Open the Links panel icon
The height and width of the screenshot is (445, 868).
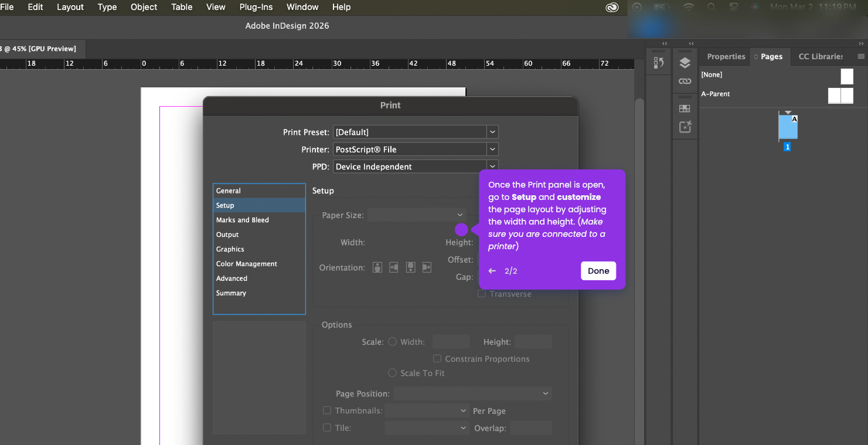coord(685,81)
